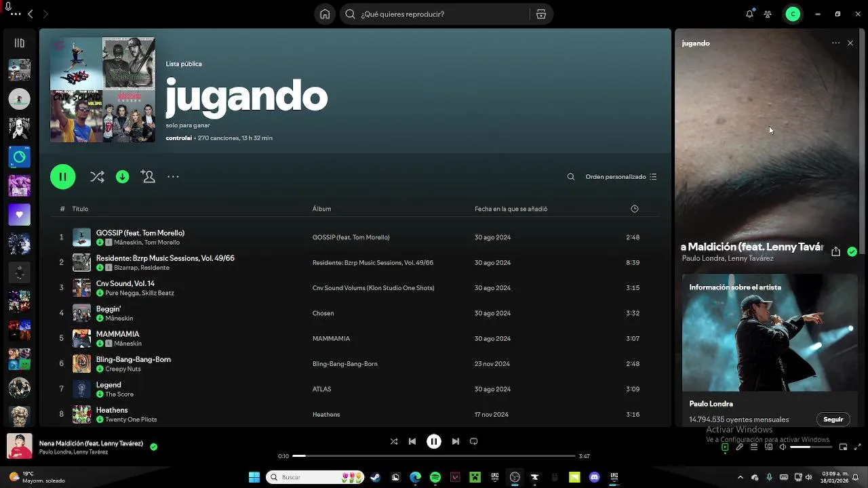Sort by the "Álbum" column header
The height and width of the screenshot is (488, 868).
[321, 209]
